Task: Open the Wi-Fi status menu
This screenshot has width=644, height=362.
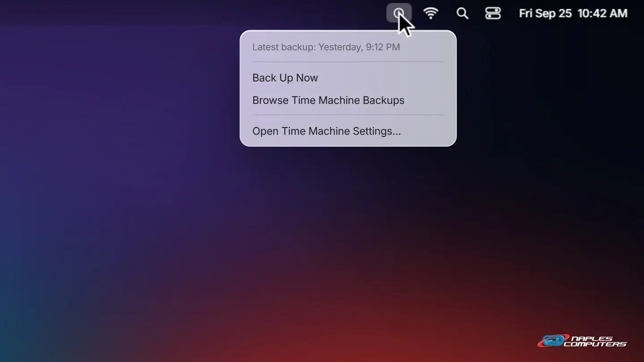Action: tap(431, 13)
